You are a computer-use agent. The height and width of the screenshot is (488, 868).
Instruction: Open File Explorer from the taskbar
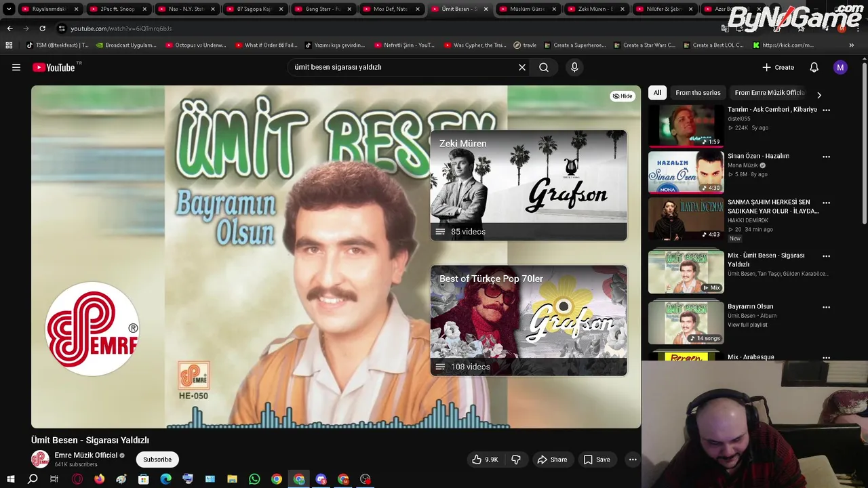tap(232, 479)
